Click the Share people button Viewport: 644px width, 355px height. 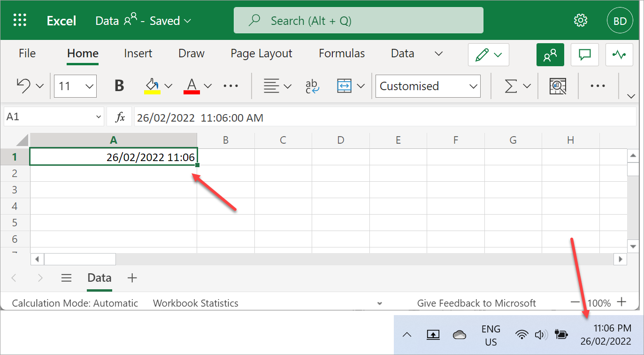pyautogui.click(x=550, y=55)
